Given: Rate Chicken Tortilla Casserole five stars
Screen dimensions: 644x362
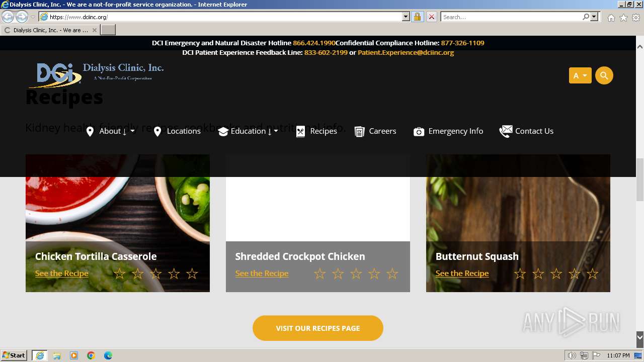Looking at the screenshot, I should pyautogui.click(x=192, y=274).
